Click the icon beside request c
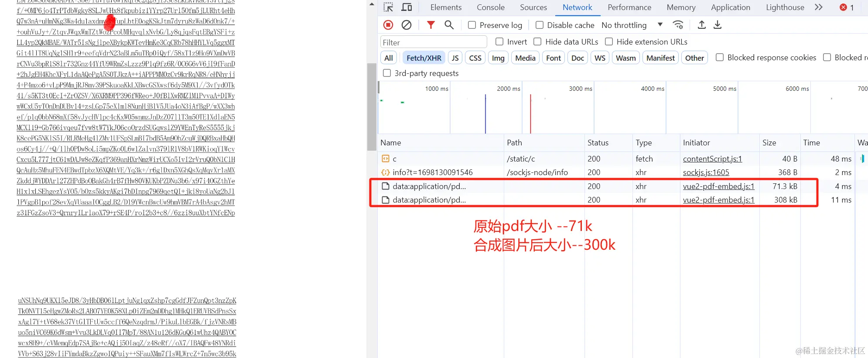 click(x=386, y=159)
